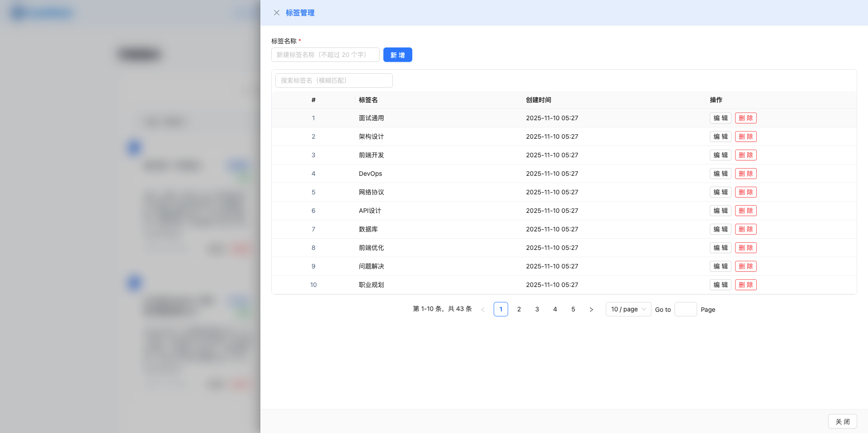This screenshot has width=868, height=433.
Task: Select page 3 in pagination
Action: [x=537, y=309]
